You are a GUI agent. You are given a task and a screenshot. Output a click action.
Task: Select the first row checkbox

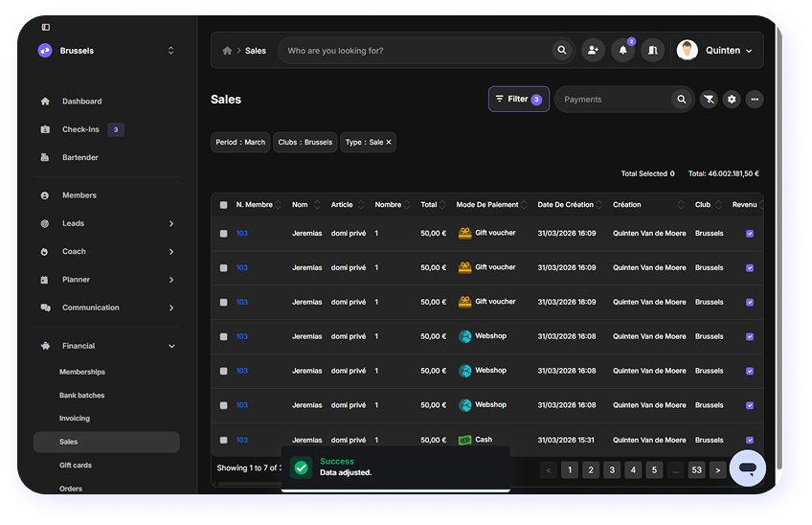coord(223,233)
